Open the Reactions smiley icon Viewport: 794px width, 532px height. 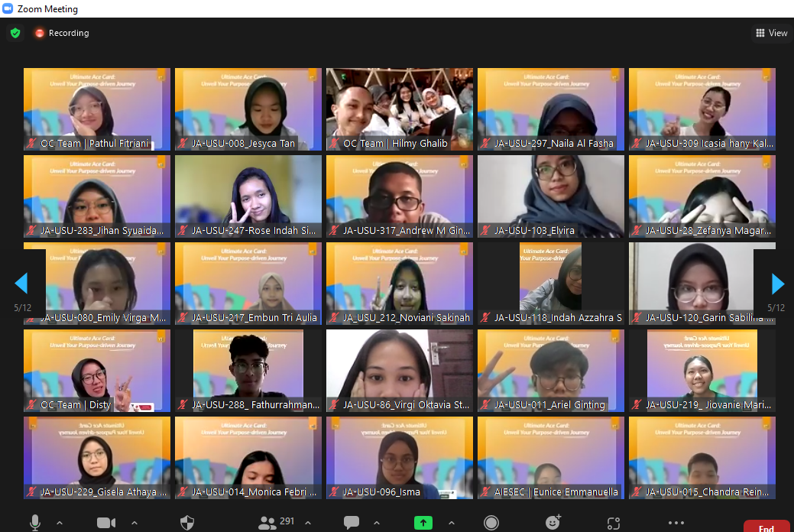click(x=553, y=523)
